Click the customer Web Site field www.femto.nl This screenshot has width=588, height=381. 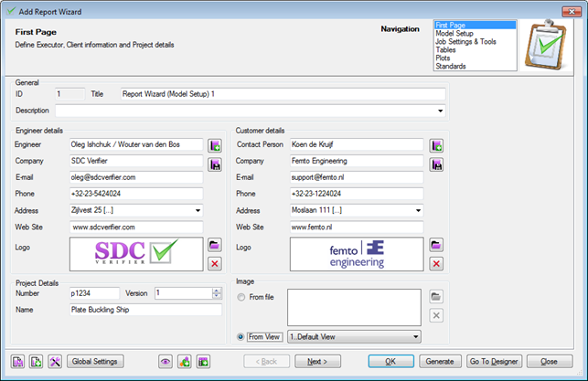[357, 227]
